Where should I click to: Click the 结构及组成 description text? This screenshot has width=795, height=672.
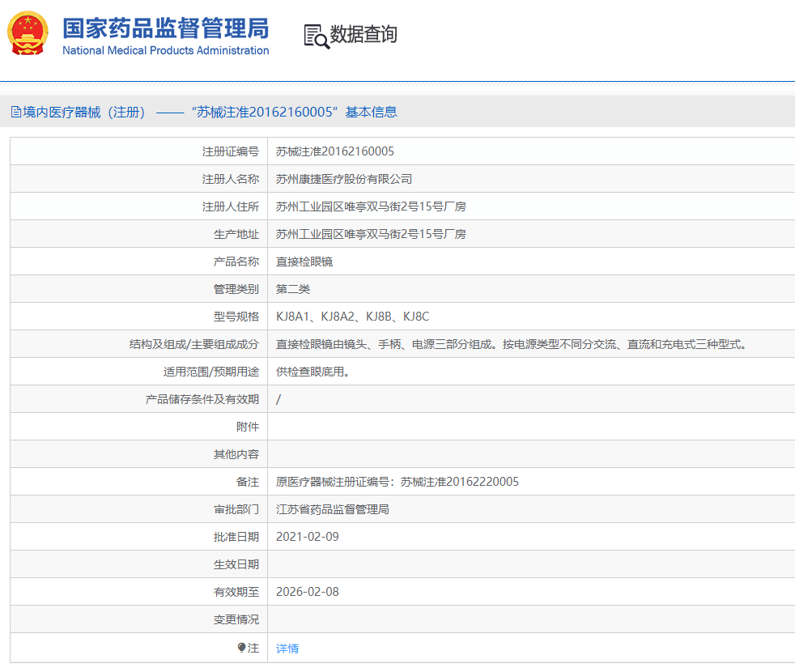click(x=511, y=344)
